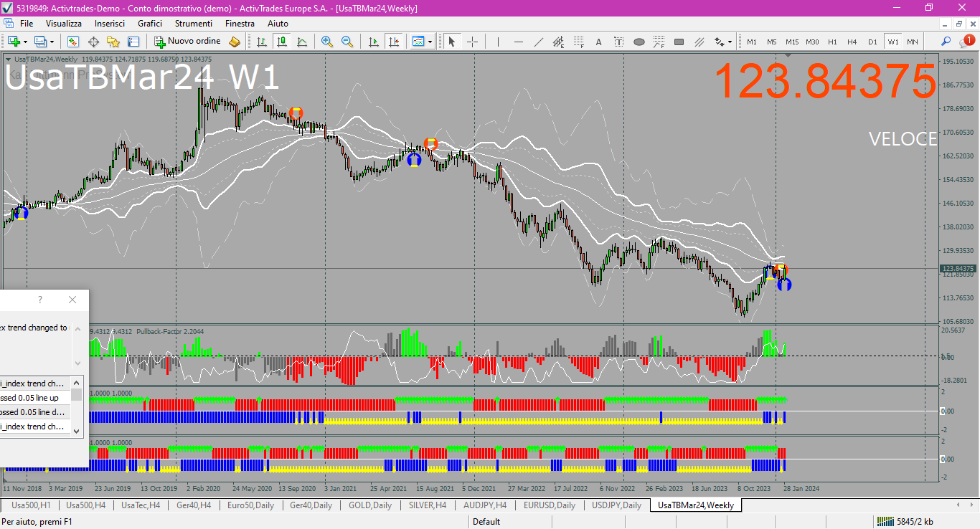Open the Grafici menu
The height and width of the screenshot is (529, 980).
click(x=150, y=24)
